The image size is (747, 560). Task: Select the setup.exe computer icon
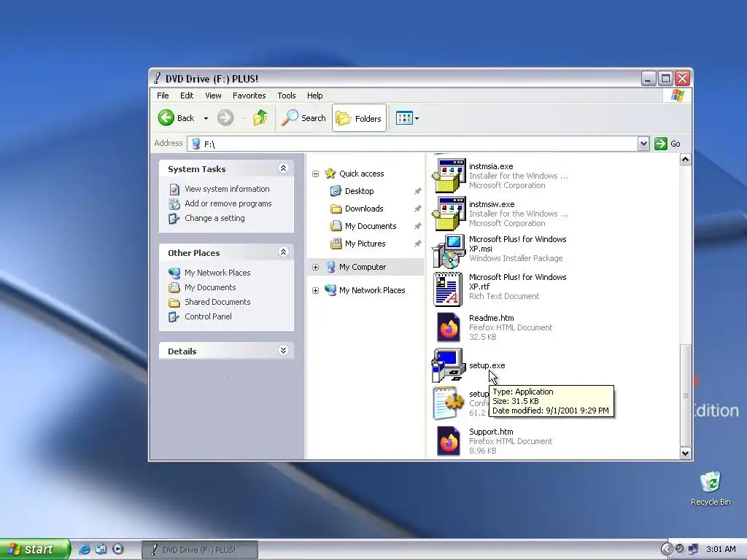click(x=449, y=365)
